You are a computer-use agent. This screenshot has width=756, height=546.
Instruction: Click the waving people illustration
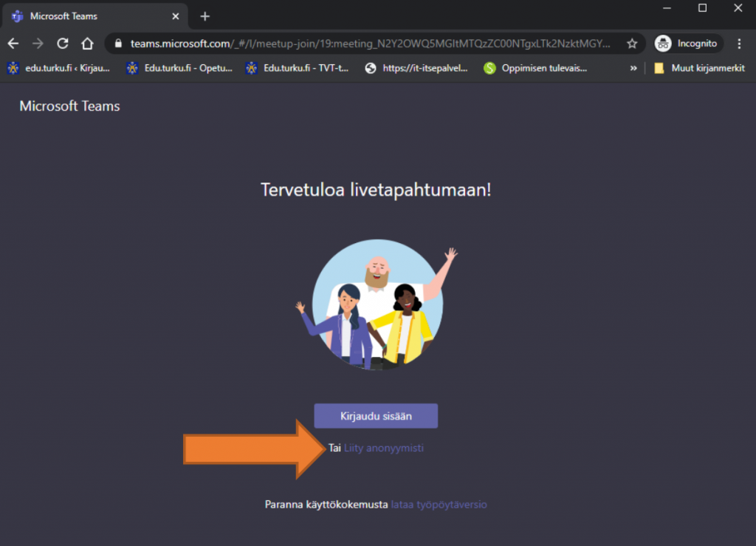pos(377,305)
